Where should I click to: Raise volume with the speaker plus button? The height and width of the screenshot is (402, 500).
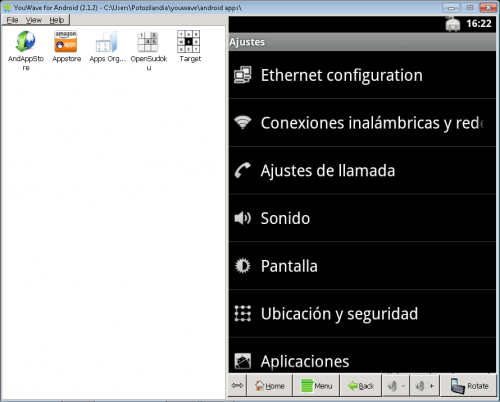point(424,386)
